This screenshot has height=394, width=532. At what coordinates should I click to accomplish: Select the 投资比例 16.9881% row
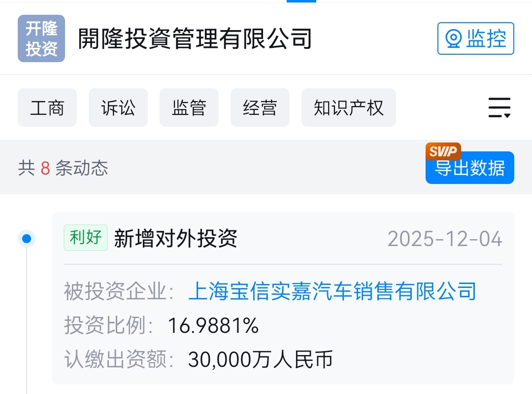(x=162, y=325)
